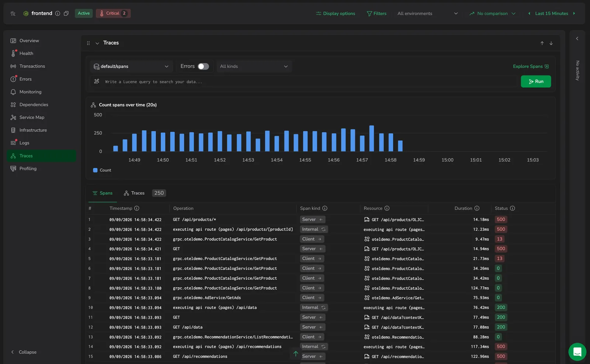This screenshot has height=364, width=590.
Task: Go to the Errors sidebar page
Action: pyautogui.click(x=41, y=79)
